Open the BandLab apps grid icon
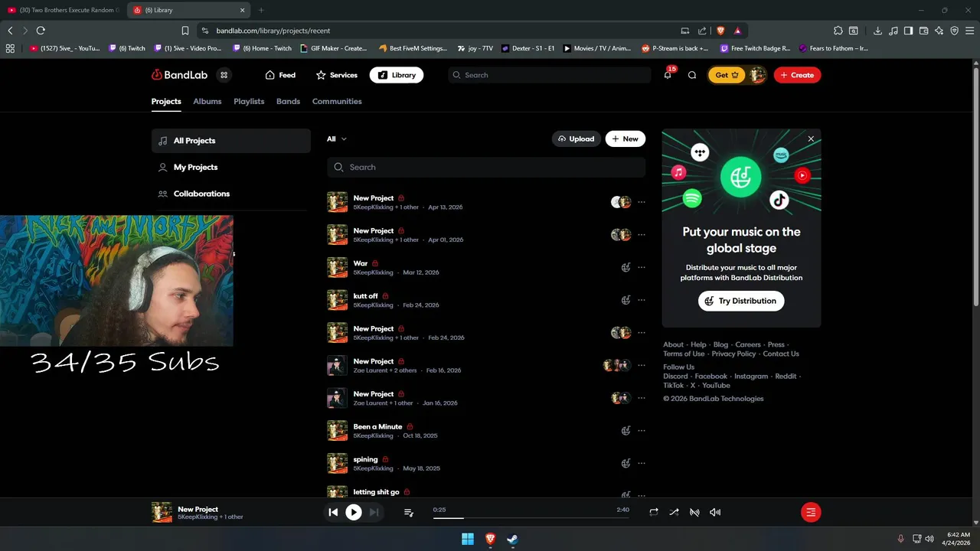This screenshot has width=980, height=551. tap(224, 75)
